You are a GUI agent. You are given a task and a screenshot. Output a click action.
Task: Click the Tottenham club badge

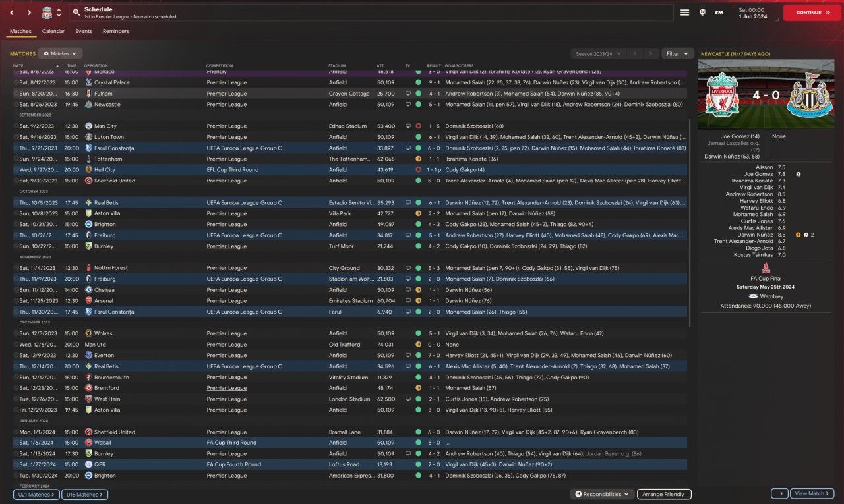pyautogui.click(x=89, y=159)
